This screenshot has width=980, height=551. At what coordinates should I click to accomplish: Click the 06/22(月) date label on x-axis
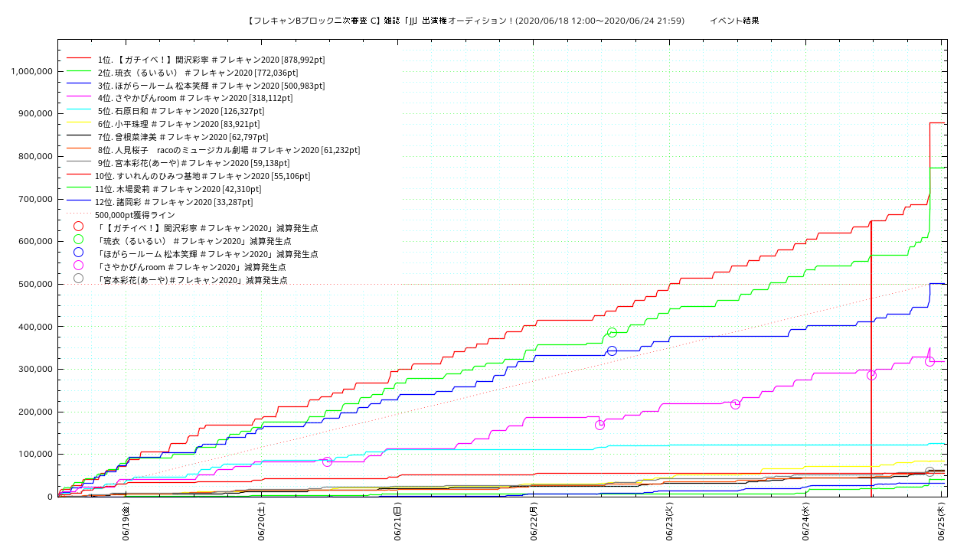click(534, 521)
